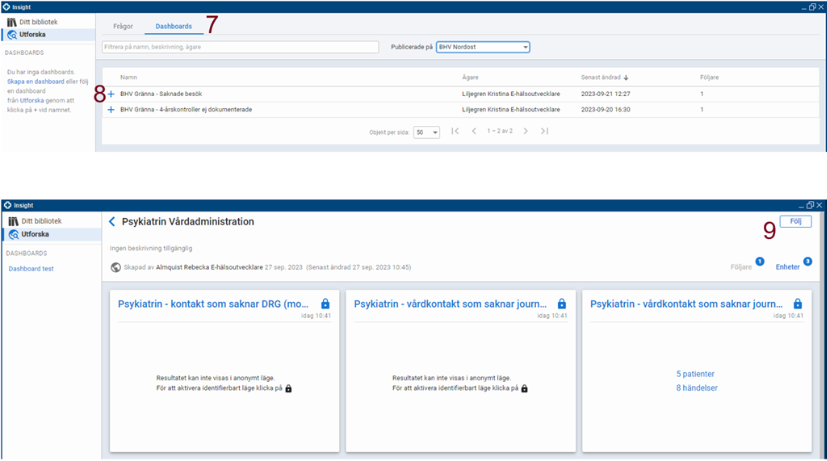Click the Insight logo in lower window title bar
The height and width of the screenshot is (461, 827).
click(8, 205)
